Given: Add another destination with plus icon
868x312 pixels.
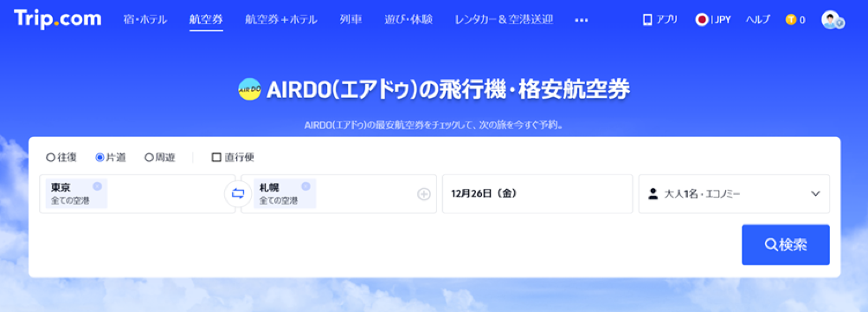Looking at the screenshot, I should click(x=424, y=194).
